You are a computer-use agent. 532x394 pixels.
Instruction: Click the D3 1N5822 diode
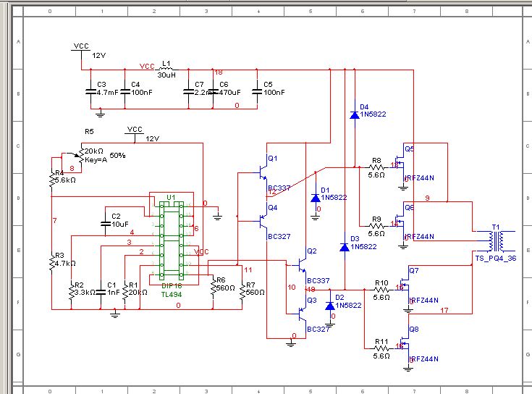345,248
